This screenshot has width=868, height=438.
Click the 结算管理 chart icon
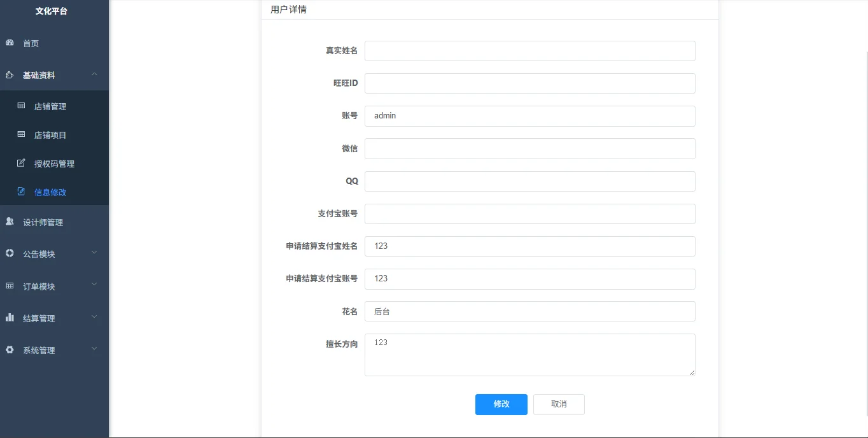[x=9, y=317]
